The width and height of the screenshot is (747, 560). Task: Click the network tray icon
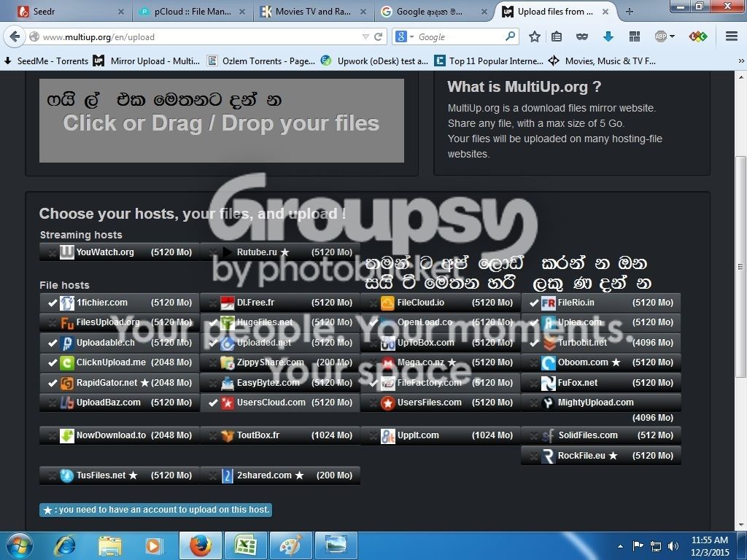pos(656,546)
